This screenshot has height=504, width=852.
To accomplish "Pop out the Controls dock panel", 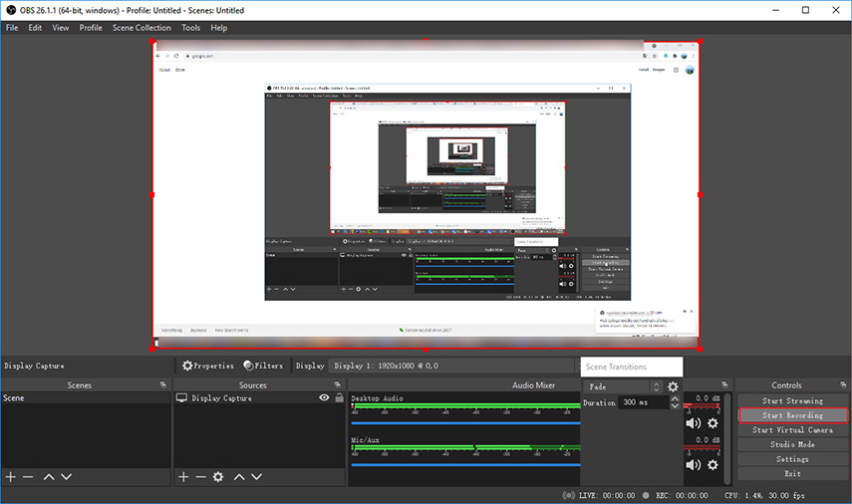I will tap(843, 384).
